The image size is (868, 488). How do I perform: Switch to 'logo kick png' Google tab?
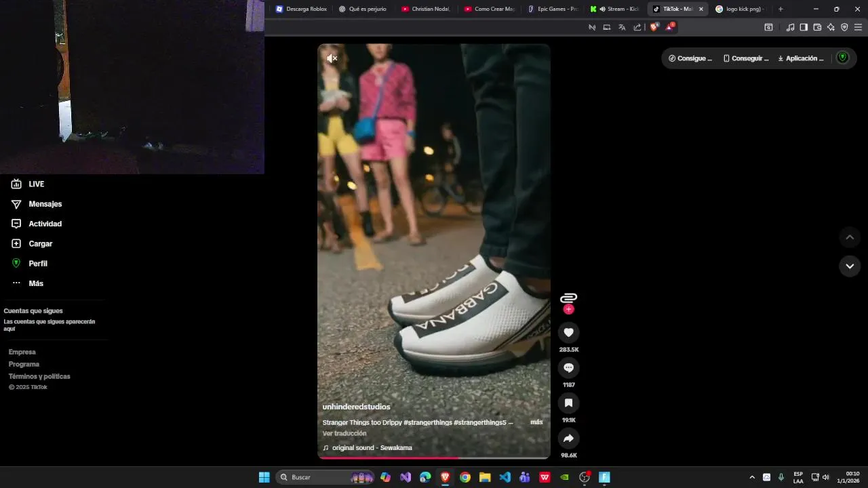pyautogui.click(x=741, y=9)
